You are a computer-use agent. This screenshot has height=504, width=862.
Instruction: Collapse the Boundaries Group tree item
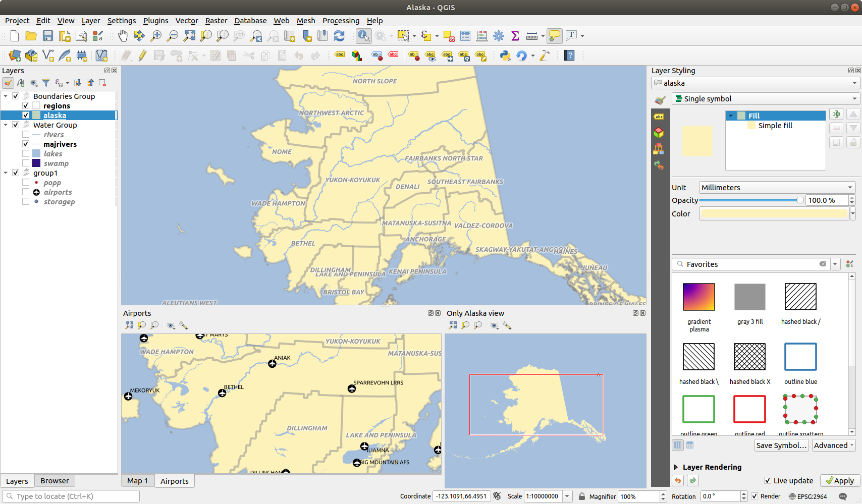[6, 96]
